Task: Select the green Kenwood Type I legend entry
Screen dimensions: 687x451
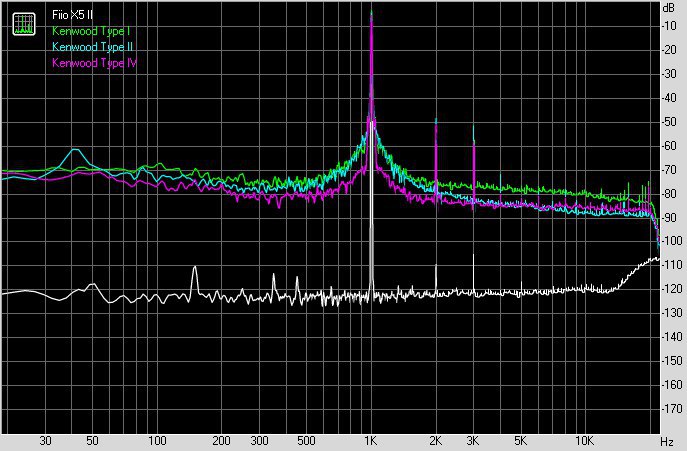Action: coord(91,31)
